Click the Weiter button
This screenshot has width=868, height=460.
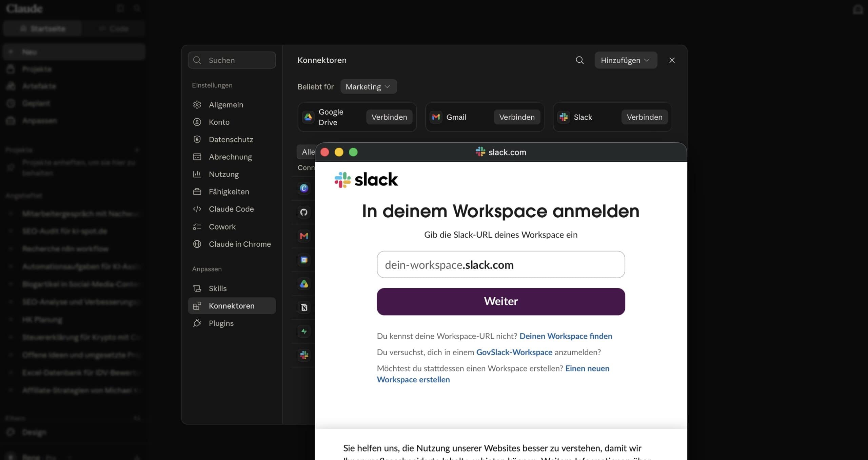501,302
